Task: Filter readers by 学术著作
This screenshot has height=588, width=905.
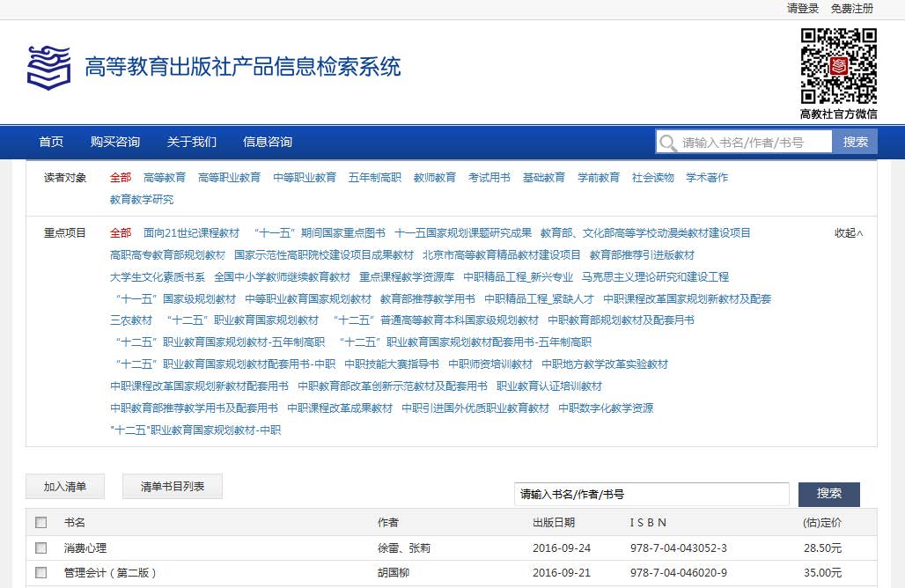Action: coord(707,178)
